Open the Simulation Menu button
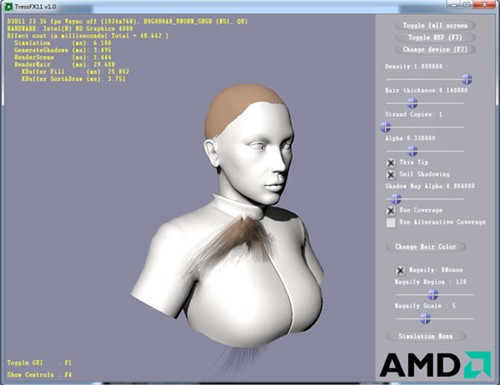The width and height of the screenshot is (500, 385). click(425, 336)
